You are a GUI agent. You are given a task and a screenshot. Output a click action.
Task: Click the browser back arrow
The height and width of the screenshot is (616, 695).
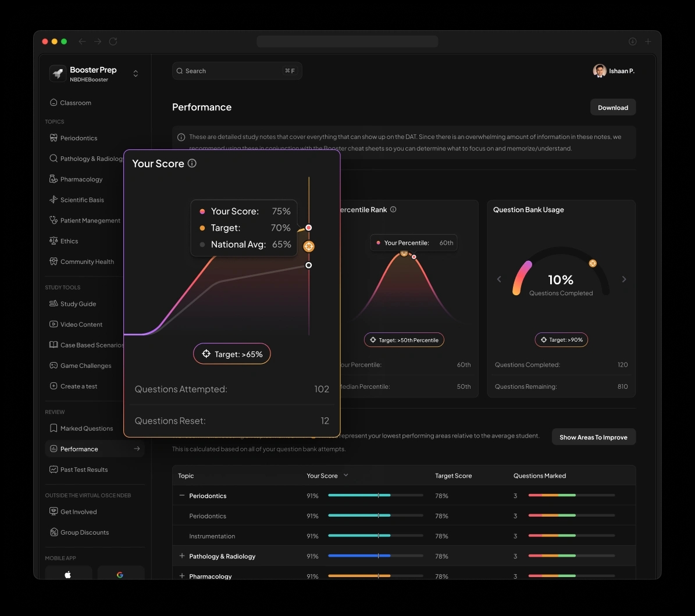(x=83, y=41)
